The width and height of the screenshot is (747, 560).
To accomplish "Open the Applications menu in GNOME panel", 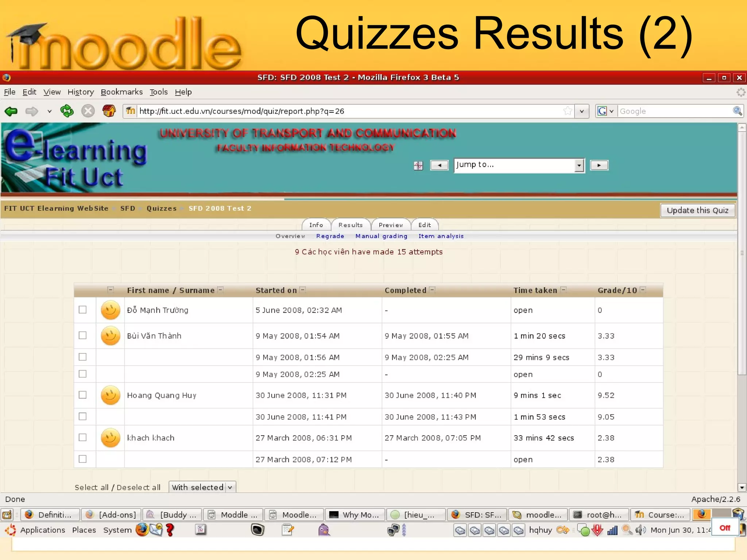I will (x=43, y=530).
